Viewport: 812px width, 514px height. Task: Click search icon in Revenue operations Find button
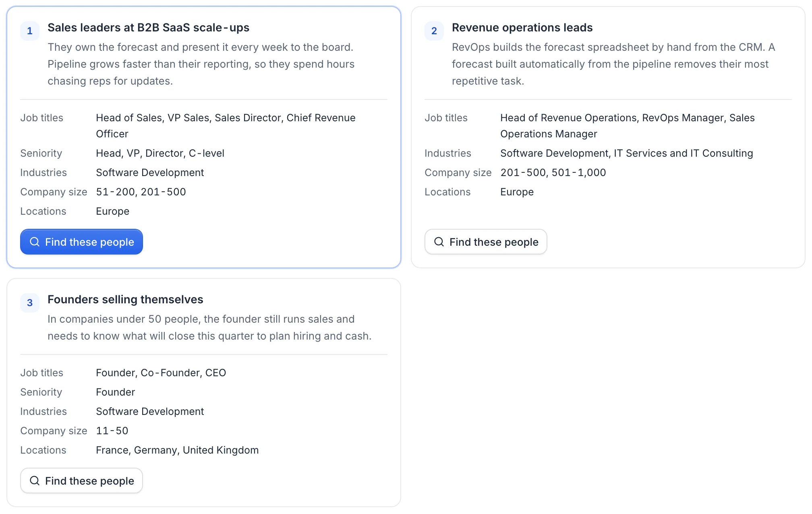point(439,242)
